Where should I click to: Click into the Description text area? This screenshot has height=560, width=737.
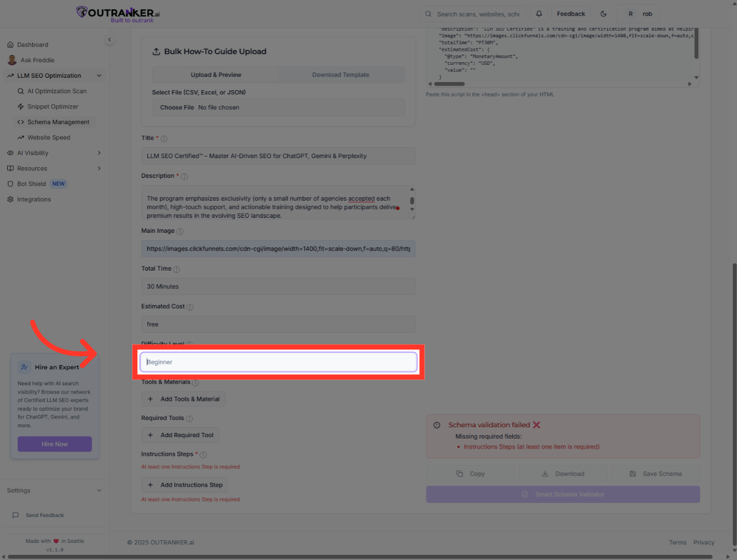(278, 202)
